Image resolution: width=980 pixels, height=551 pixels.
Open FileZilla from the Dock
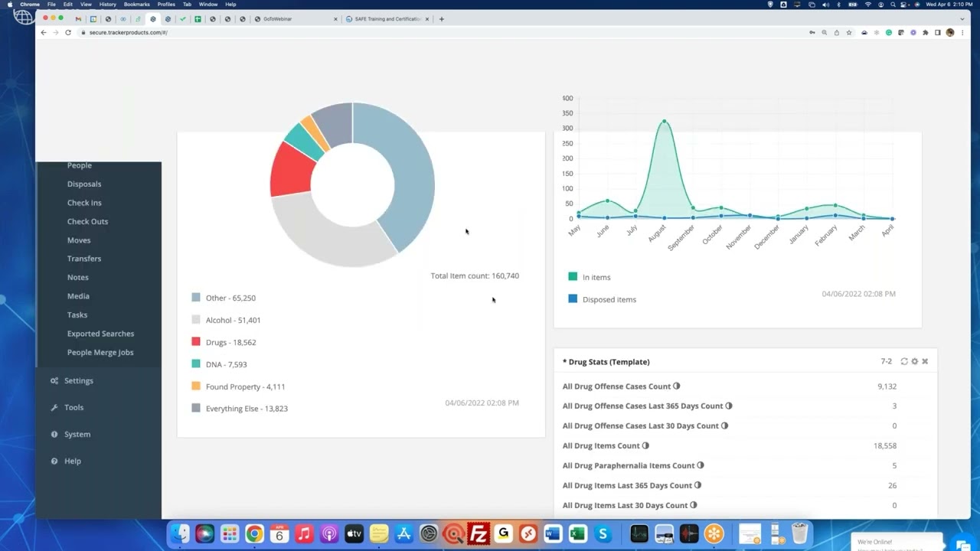click(479, 534)
